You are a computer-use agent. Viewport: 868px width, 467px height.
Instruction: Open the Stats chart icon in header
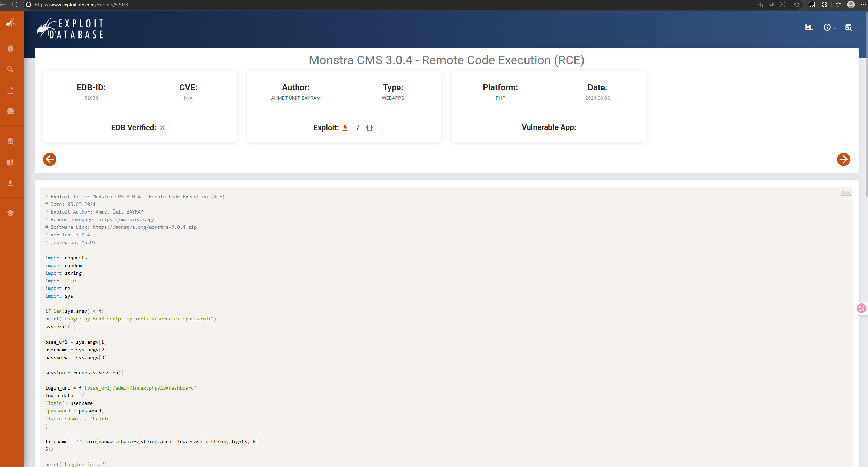click(x=809, y=27)
